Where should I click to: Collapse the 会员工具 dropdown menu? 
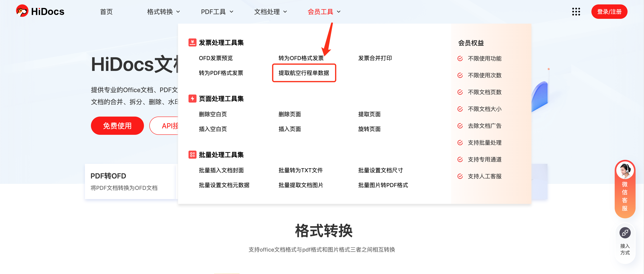324,12
